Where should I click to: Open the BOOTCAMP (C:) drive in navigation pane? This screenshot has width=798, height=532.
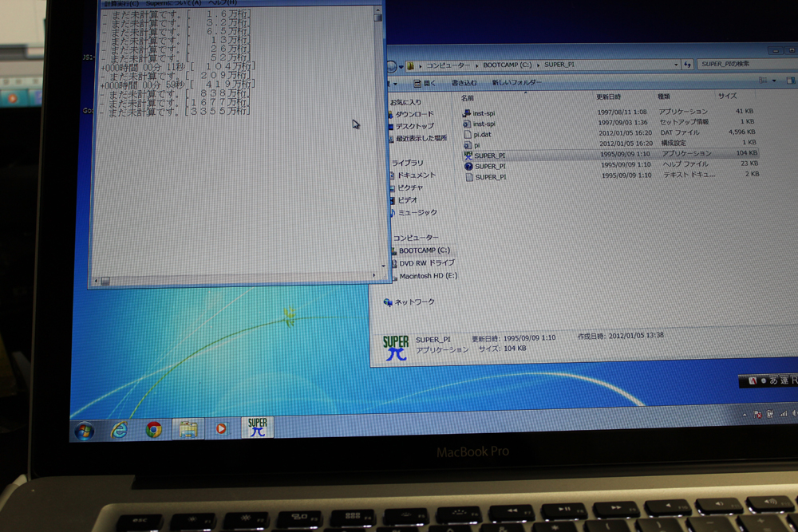click(425, 250)
